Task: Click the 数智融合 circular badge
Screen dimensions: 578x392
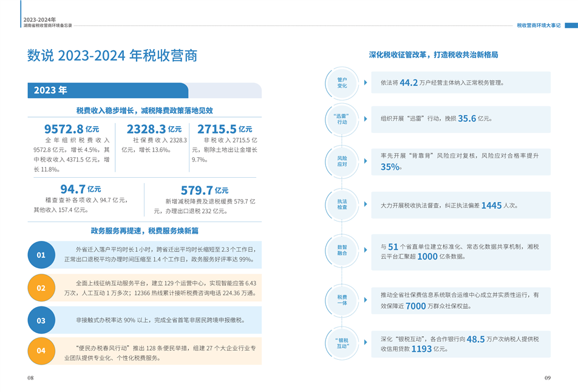Action: pyautogui.click(x=342, y=250)
